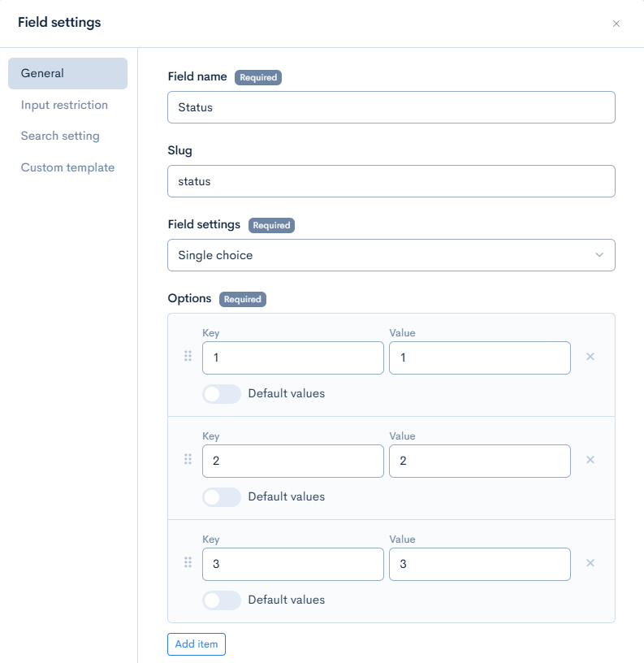Click drag handle icon of option 1

pyautogui.click(x=188, y=356)
